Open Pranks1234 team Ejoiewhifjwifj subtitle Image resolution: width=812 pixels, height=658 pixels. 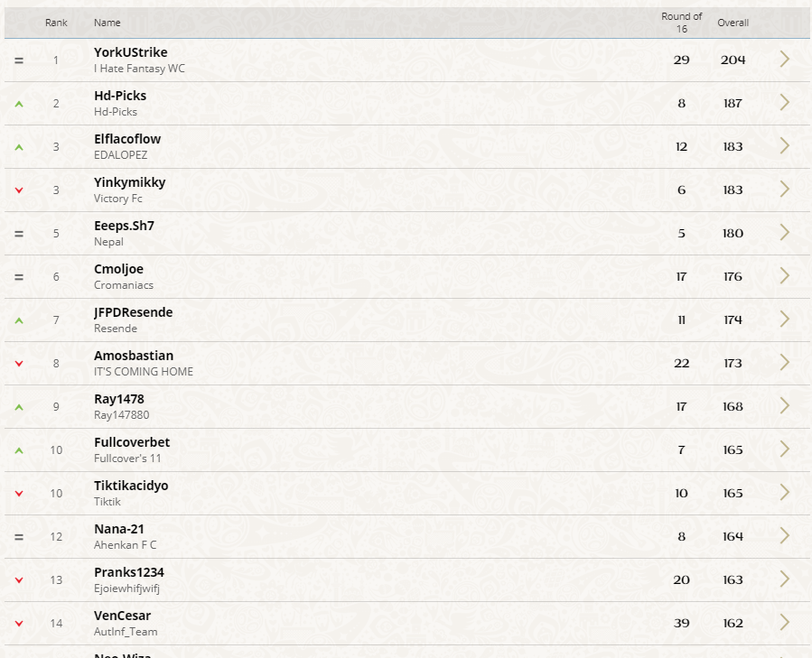pyautogui.click(x=126, y=588)
